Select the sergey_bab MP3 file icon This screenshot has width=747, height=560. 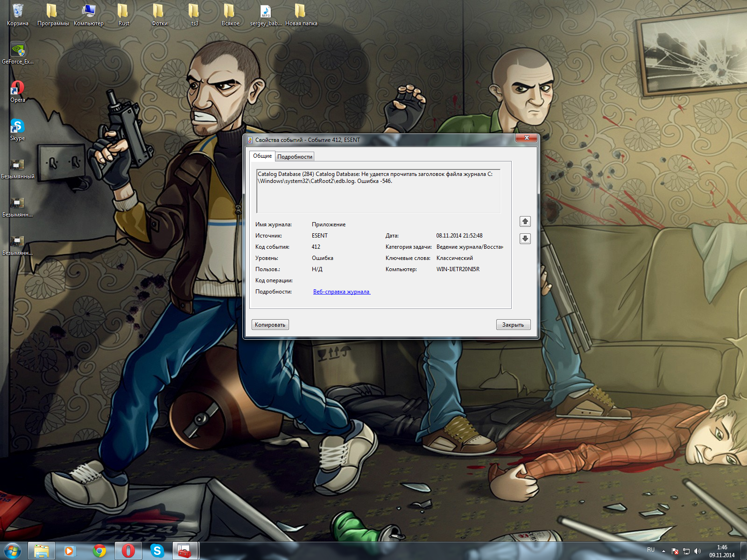click(x=266, y=14)
